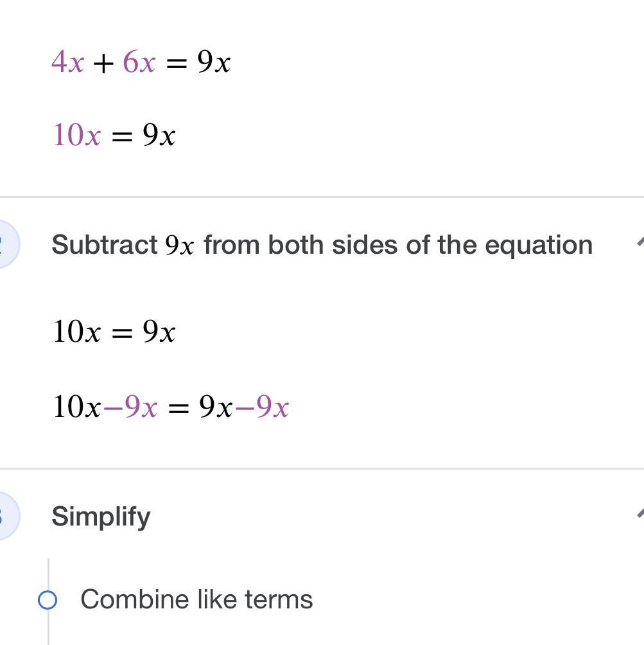This screenshot has height=645, width=644.
Task: Click the 9x right of 4x + 6x
Action: point(214,62)
